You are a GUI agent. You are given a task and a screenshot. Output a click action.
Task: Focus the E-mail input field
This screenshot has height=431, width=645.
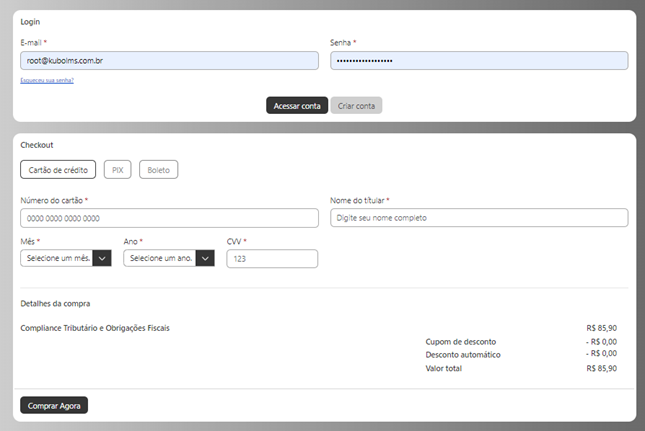[x=168, y=61]
